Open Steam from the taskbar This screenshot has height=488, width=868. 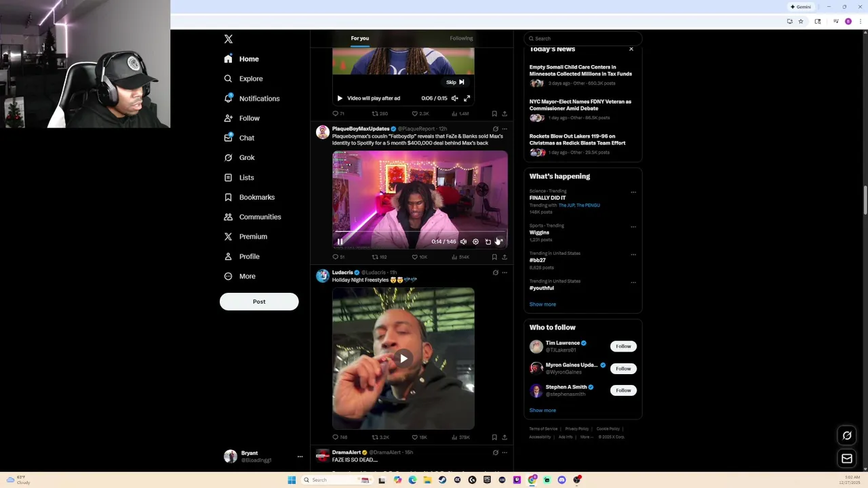[442, 480]
